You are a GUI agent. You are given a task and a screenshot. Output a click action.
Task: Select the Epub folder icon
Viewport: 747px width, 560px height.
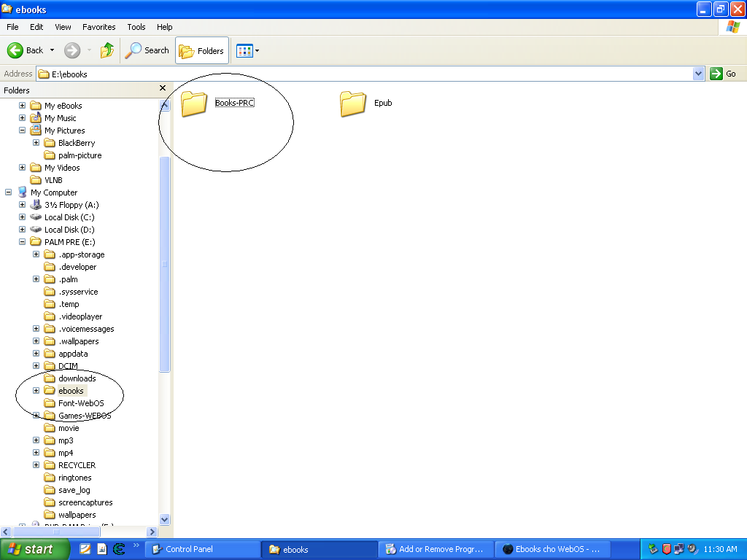click(x=353, y=104)
